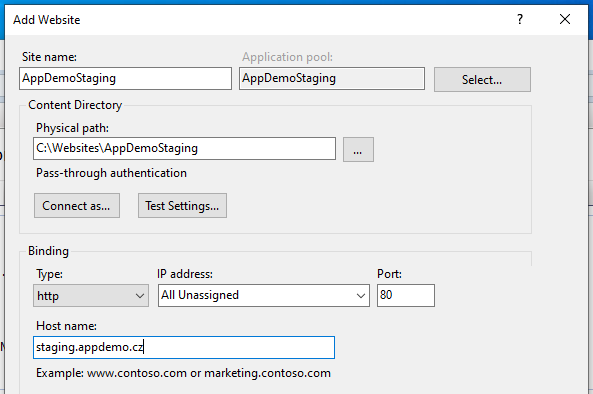593x394 pixels.
Task: Browse for physical path with ... button
Action: click(x=358, y=150)
